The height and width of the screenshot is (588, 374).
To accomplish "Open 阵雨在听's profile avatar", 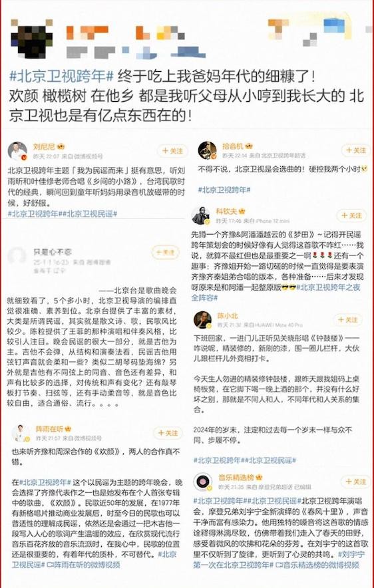I will [x=20, y=433].
